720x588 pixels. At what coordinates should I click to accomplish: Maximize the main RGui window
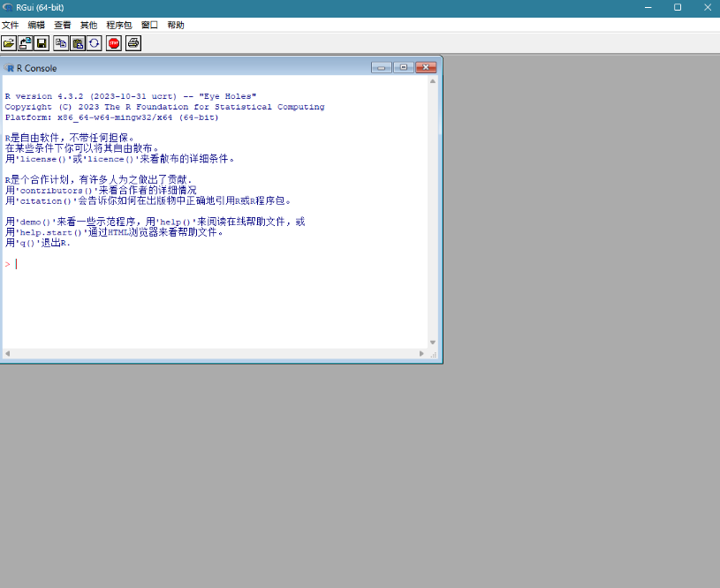(678, 7)
